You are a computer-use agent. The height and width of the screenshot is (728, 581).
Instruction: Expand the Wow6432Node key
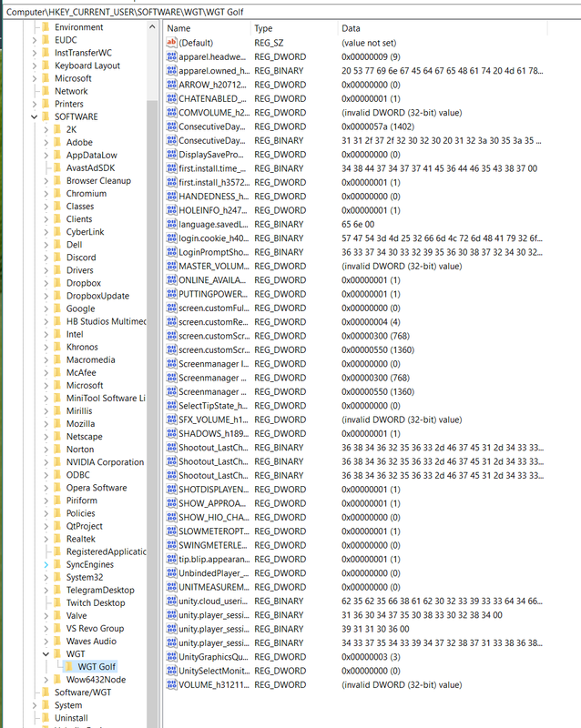(x=46, y=679)
